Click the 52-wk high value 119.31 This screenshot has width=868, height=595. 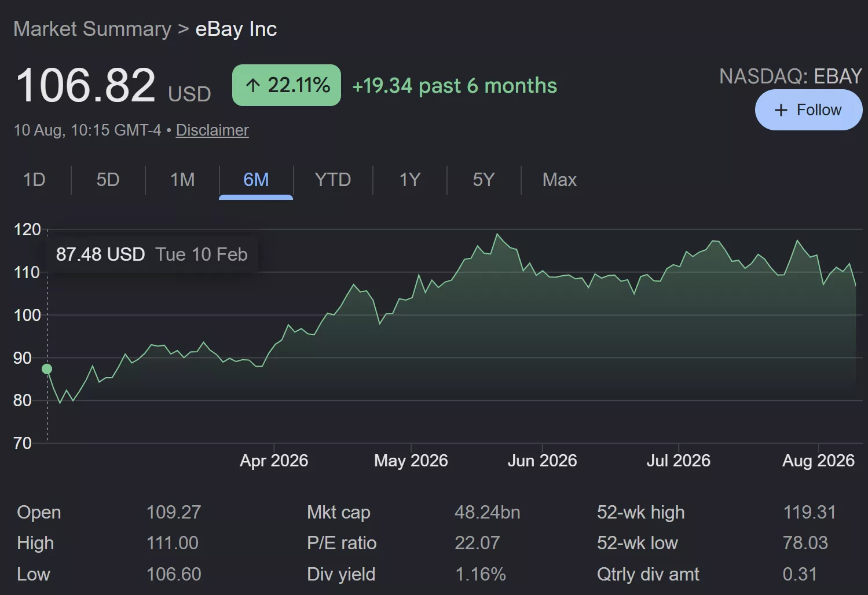[x=810, y=512]
